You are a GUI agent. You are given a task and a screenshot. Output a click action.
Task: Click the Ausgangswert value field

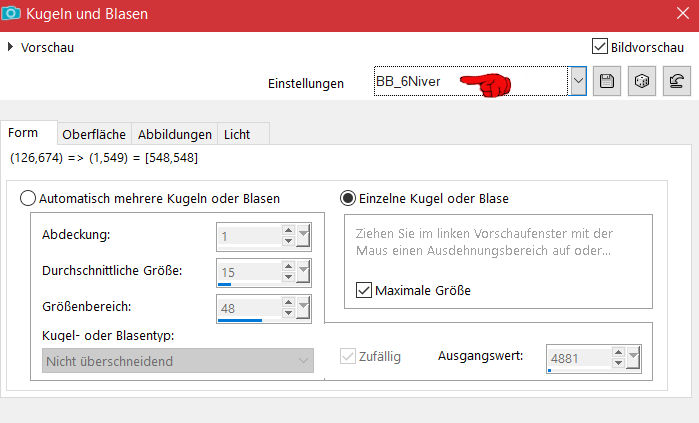coord(576,357)
